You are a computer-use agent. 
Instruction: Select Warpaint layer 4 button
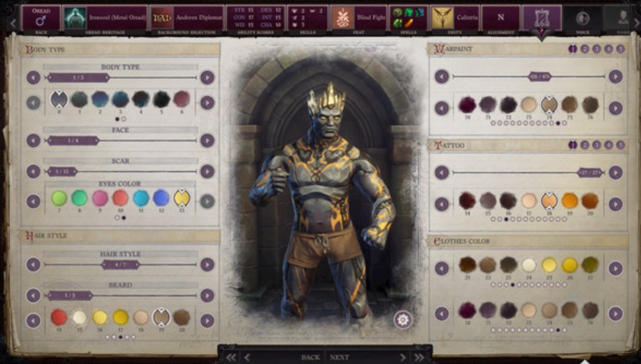(x=609, y=49)
